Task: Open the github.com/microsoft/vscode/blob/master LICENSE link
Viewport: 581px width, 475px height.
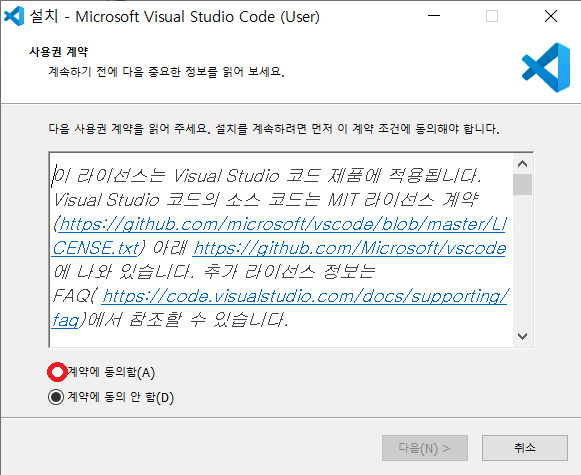Action: click(x=282, y=224)
